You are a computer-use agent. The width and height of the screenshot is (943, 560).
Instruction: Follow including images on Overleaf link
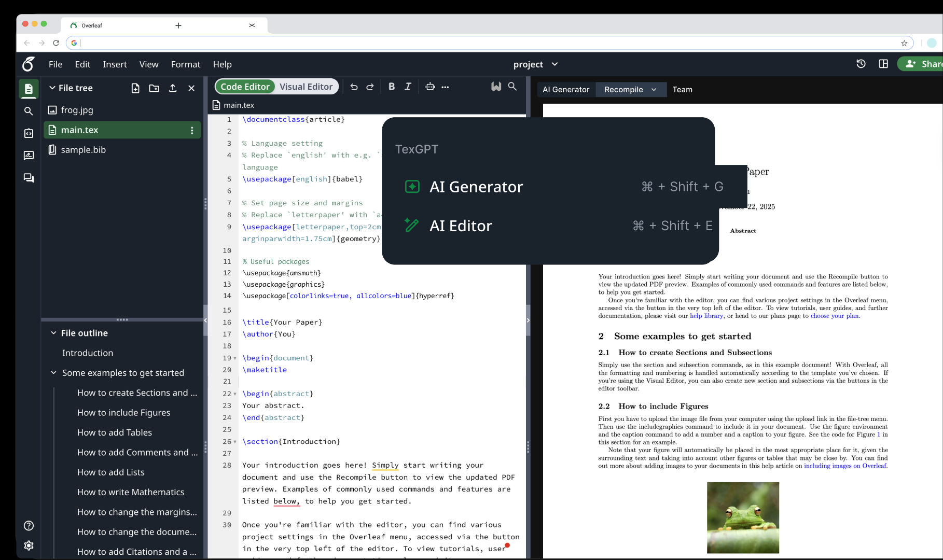(845, 466)
